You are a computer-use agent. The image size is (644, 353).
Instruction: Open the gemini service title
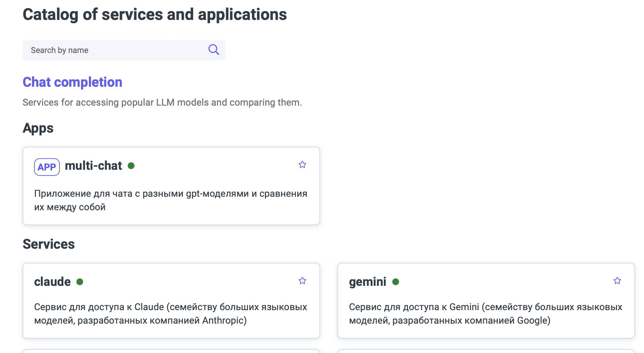(x=368, y=282)
